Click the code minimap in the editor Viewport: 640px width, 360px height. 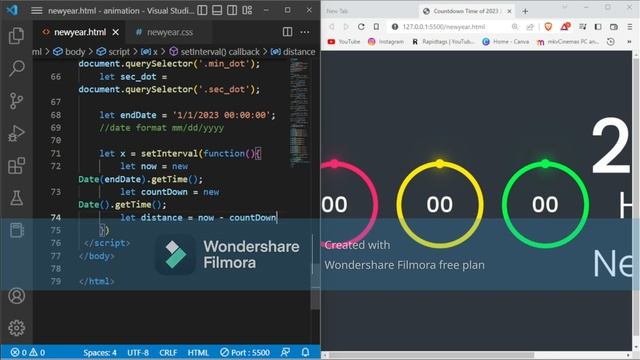click(299, 112)
